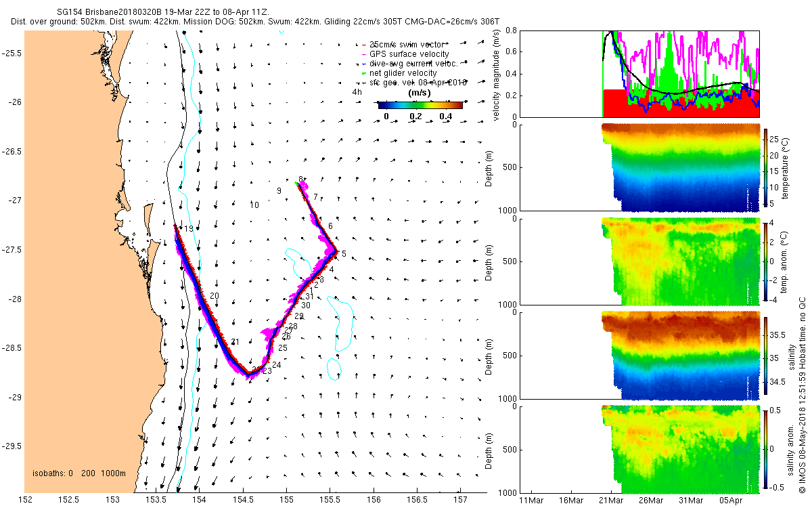Click day marker '10' on the map

tap(254, 205)
